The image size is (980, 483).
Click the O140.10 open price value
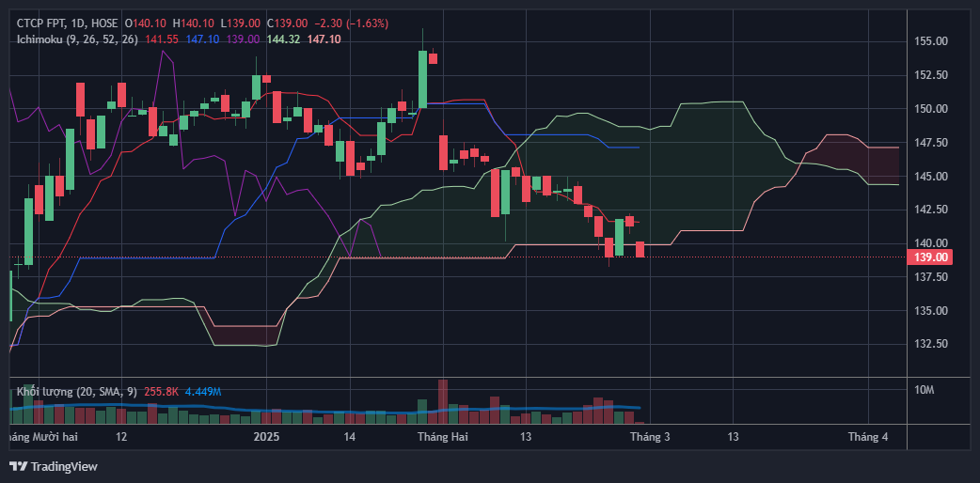(x=148, y=23)
